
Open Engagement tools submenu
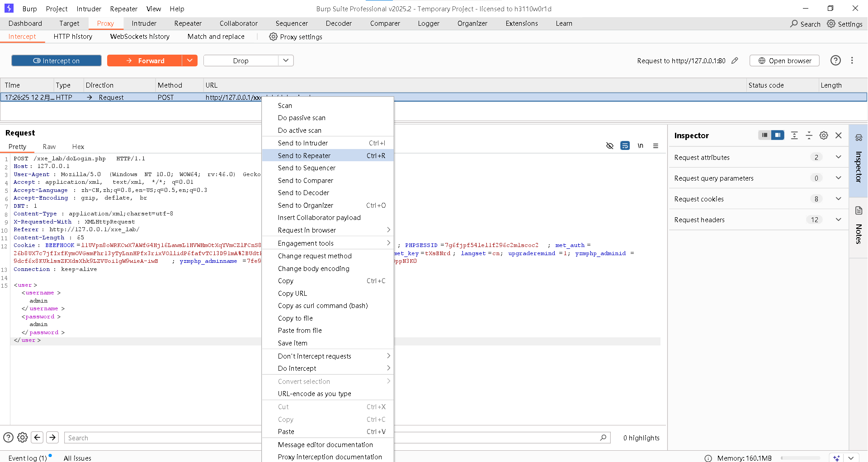click(x=328, y=243)
